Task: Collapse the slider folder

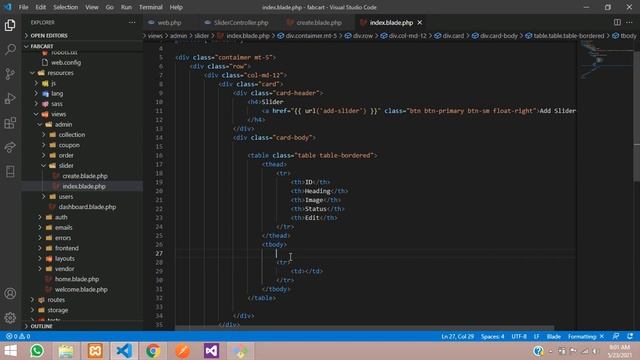Action: (x=66, y=165)
